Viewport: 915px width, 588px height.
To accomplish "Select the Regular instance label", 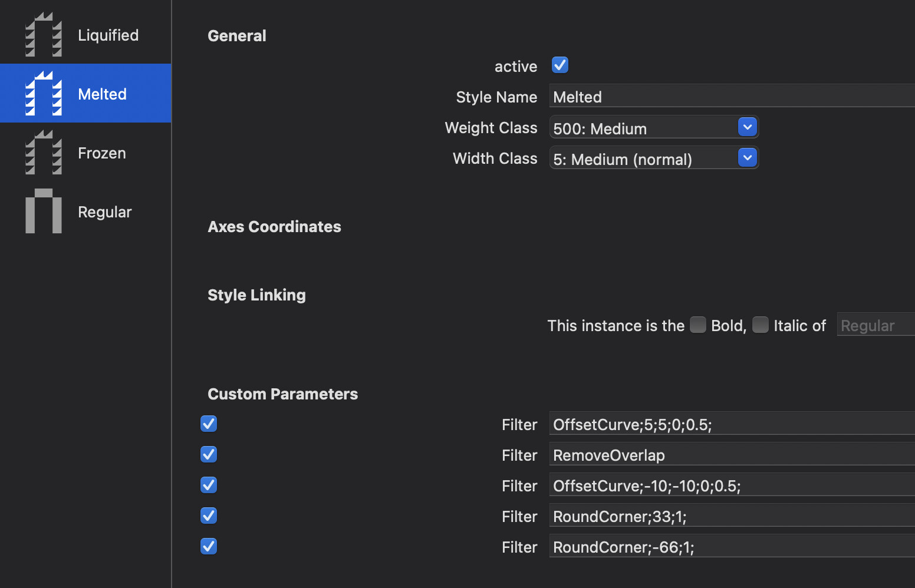I will point(104,212).
